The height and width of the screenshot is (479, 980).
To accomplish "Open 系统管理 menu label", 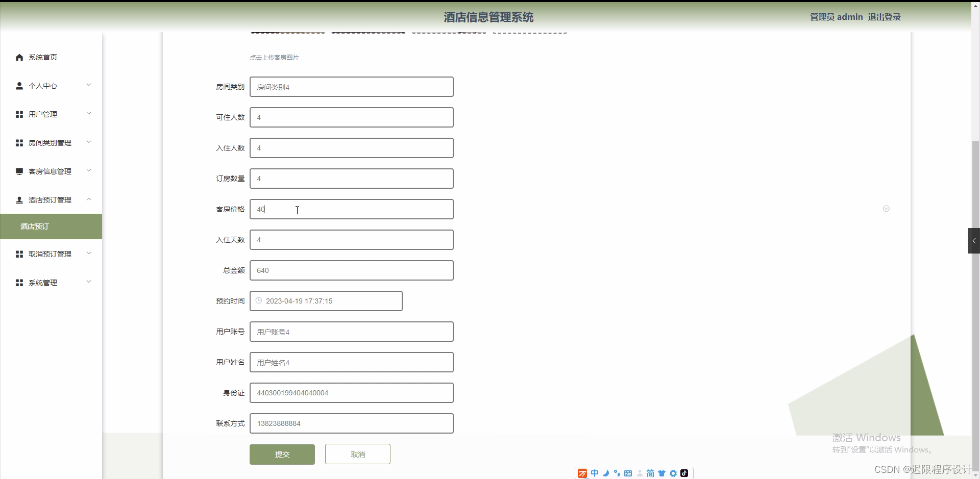I will tap(43, 283).
